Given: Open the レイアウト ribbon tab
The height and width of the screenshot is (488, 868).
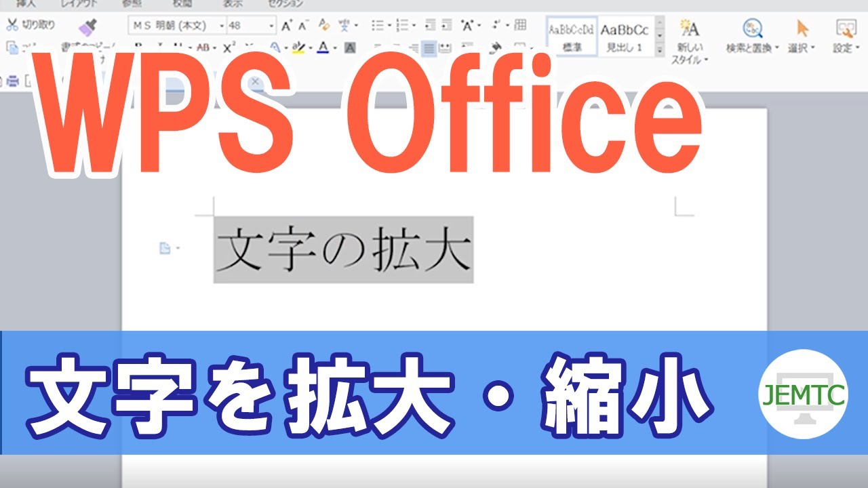Looking at the screenshot, I should pos(80,3).
